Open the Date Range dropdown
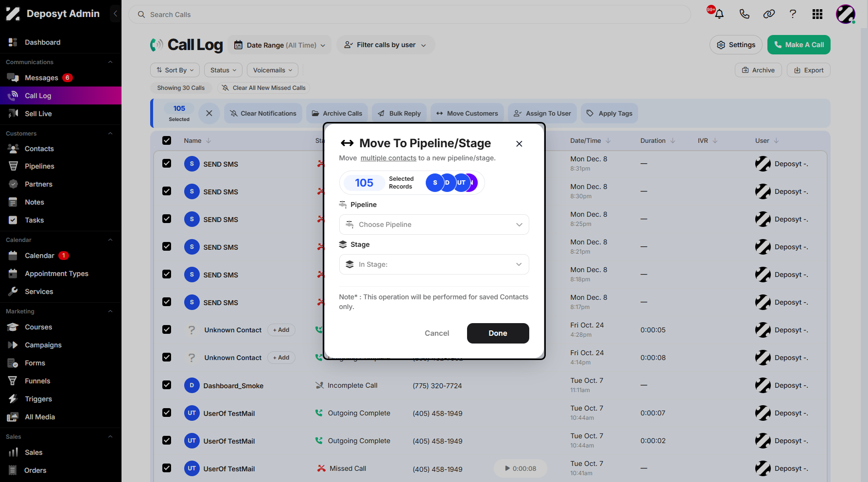 [279, 45]
